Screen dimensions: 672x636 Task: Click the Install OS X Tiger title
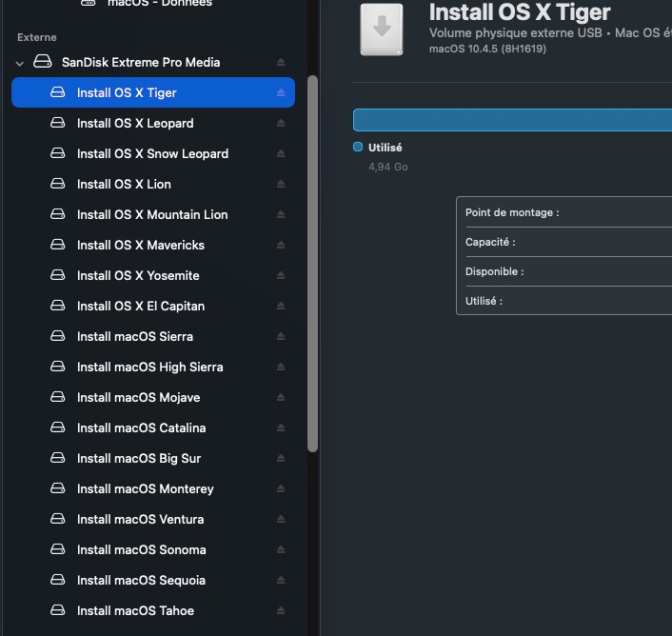click(x=520, y=12)
